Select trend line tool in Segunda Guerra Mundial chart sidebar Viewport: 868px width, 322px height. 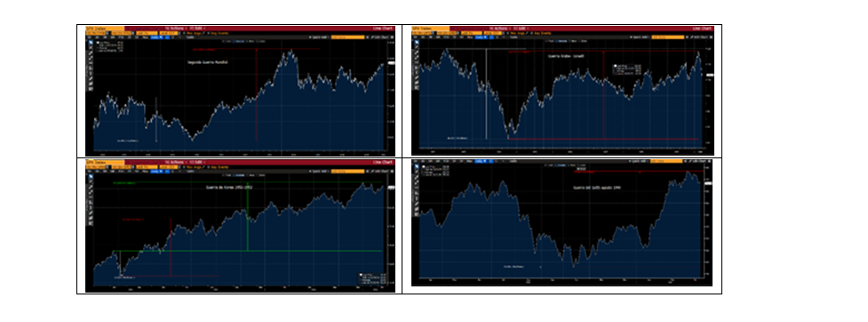91,53
